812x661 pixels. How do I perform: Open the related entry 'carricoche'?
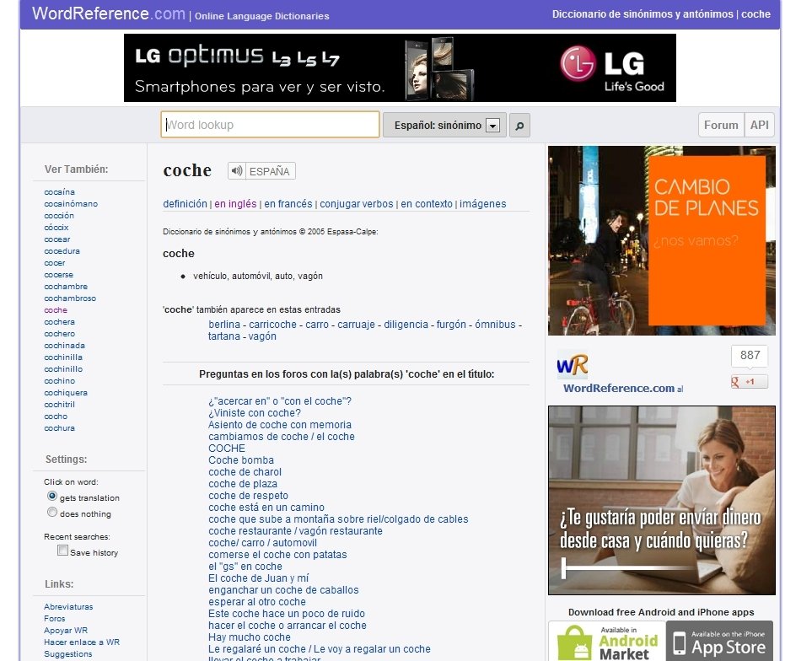pos(273,325)
